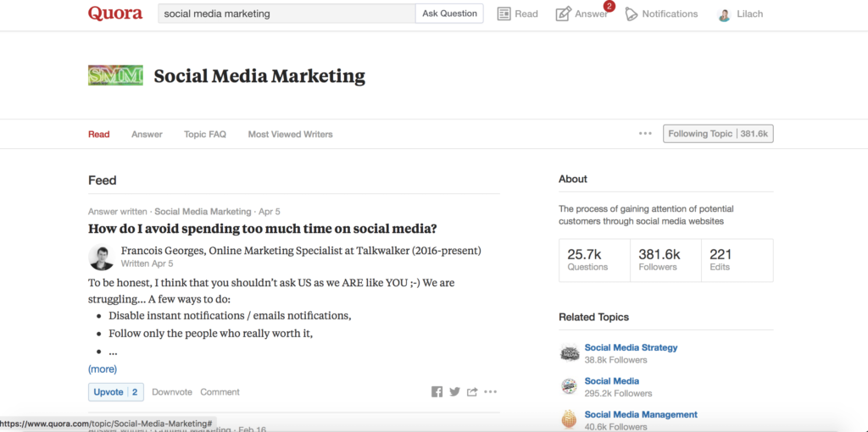Click Social Media topic icon

[570, 386]
